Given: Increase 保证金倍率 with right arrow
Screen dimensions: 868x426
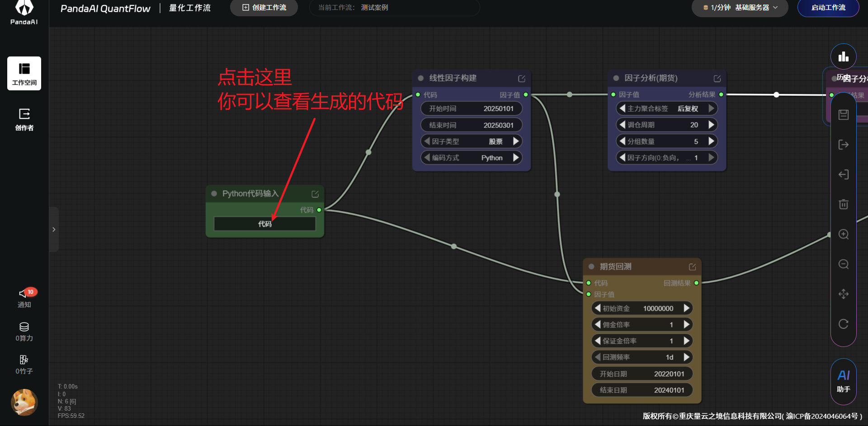Looking at the screenshot, I should (x=687, y=341).
